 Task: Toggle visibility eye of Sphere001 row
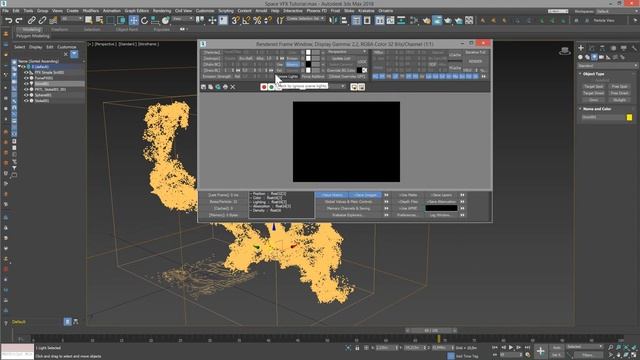click(x=26, y=95)
